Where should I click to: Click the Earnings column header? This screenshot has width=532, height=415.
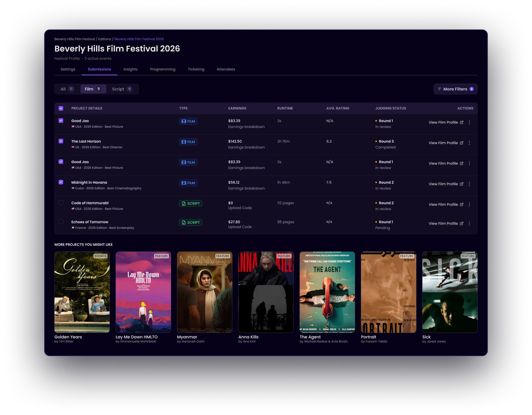tap(237, 108)
